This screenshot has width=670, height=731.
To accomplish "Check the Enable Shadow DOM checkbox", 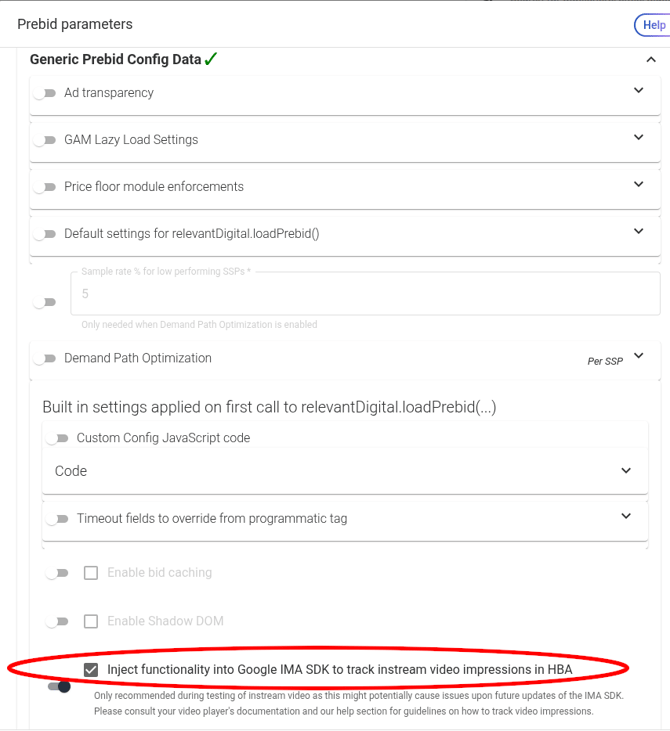I will click(91, 621).
